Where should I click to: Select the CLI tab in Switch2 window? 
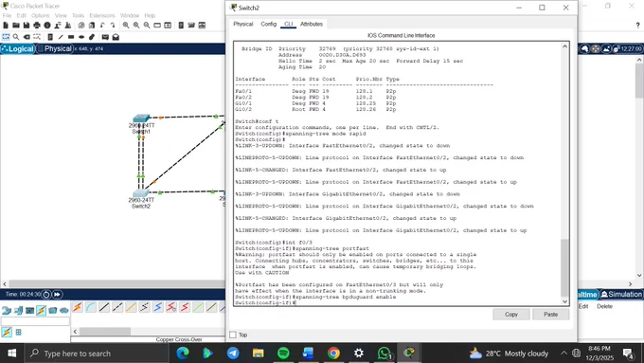pyautogui.click(x=288, y=25)
